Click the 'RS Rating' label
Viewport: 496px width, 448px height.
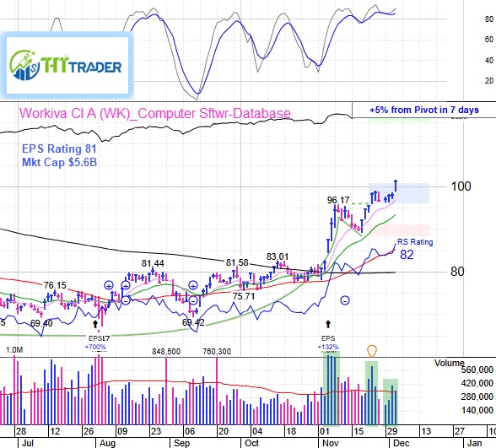pyautogui.click(x=415, y=242)
